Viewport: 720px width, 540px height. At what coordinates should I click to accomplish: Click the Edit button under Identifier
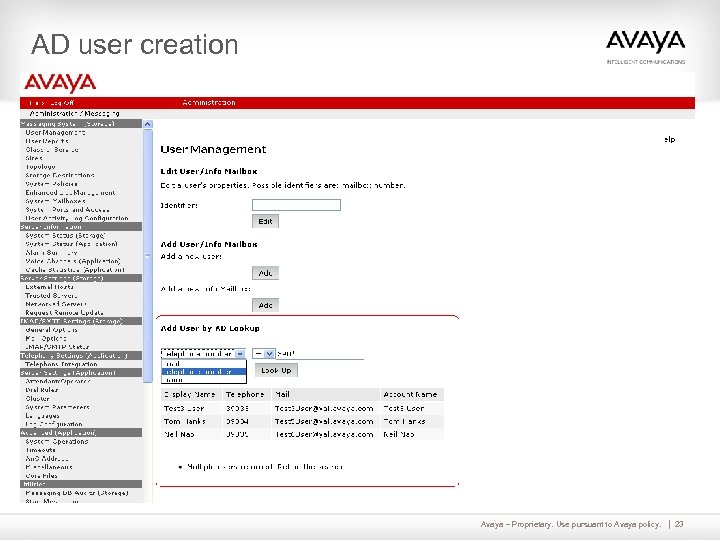[265, 221]
